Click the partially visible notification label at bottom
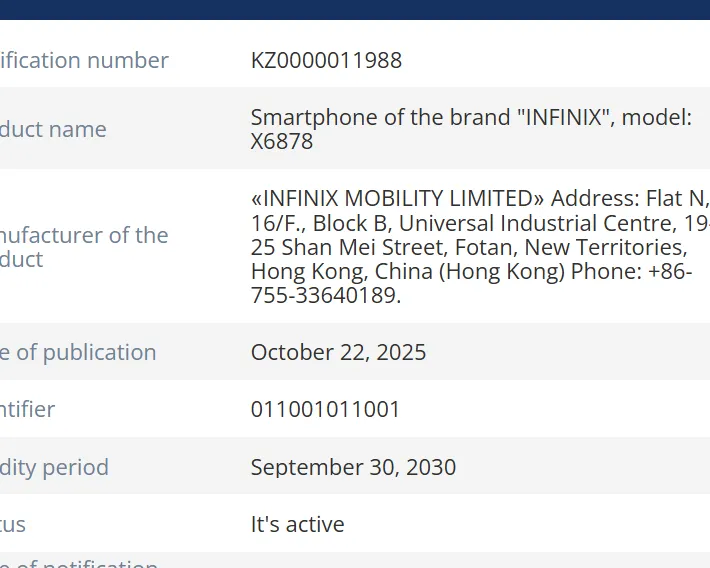The height and width of the screenshot is (568, 710). click(x=80, y=562)
